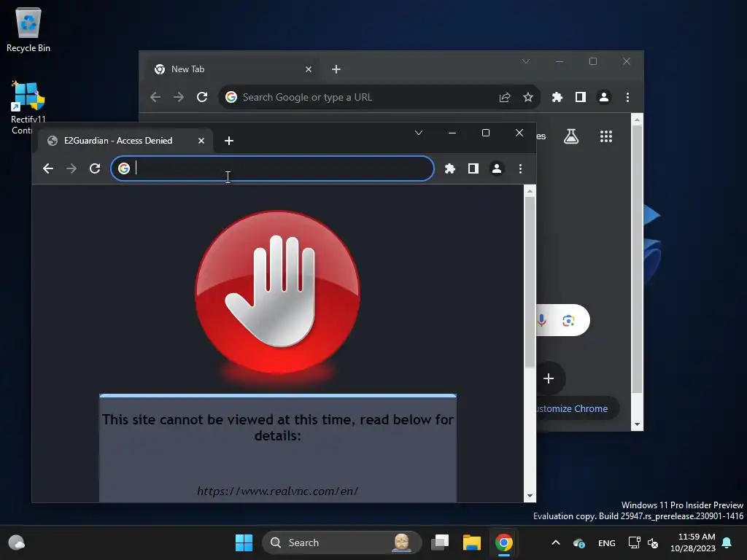Click Google icon in focused address bar

(124, 168)
